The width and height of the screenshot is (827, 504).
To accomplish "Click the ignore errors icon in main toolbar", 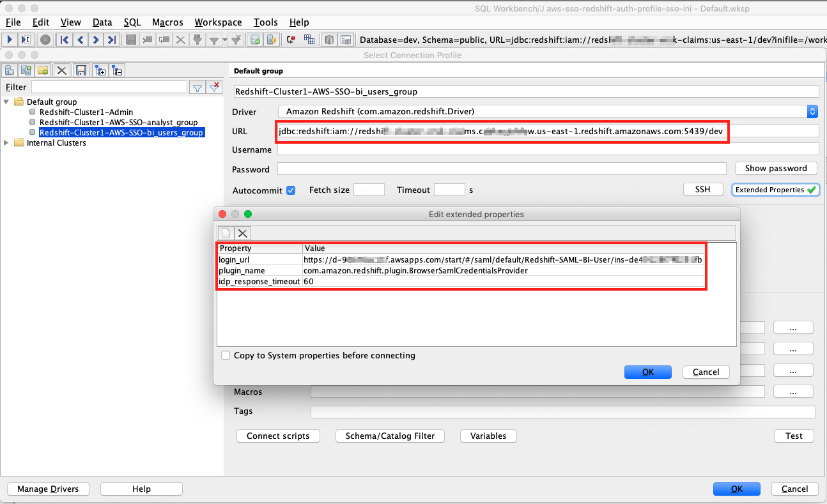I will [x=291, y=40].
